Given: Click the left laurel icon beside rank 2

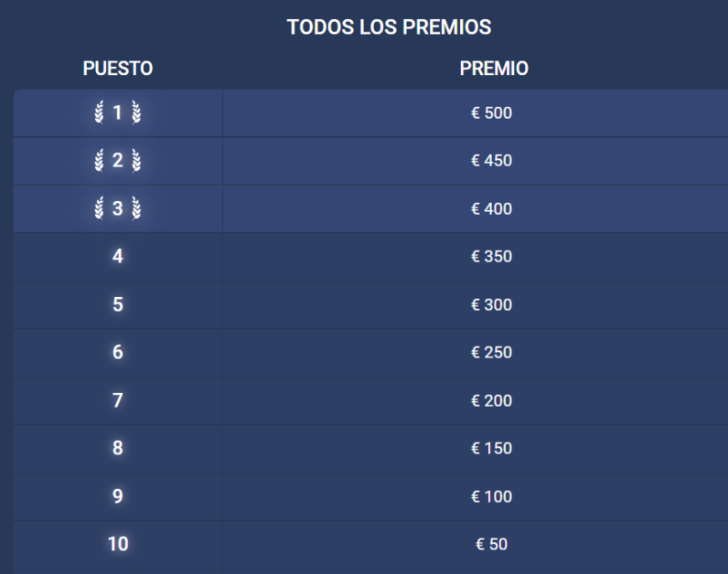Looking at the screenshot, I should point(99,161).
